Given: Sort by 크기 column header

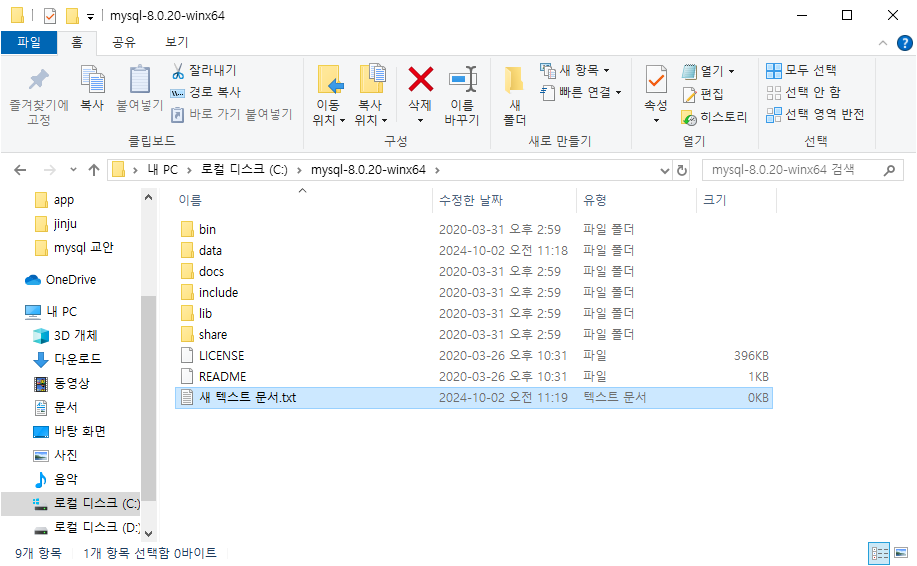Looking at the screenshot, I should [715, 200].
